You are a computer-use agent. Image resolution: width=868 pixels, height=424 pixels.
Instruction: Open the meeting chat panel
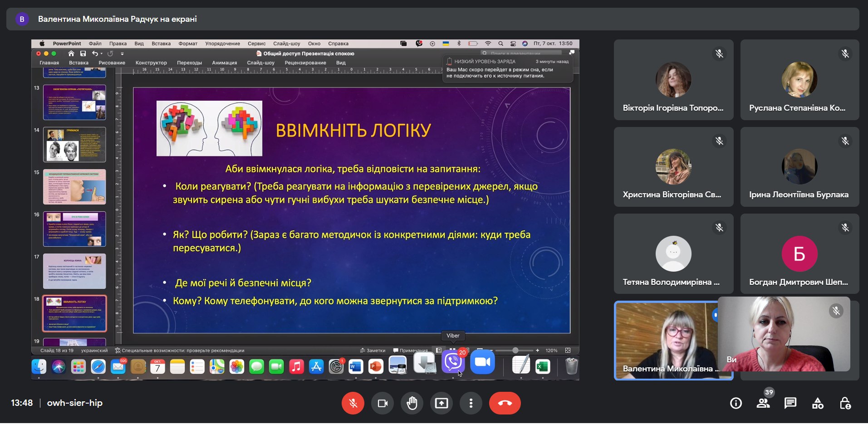pyautogui.click(x=790, y=403)
